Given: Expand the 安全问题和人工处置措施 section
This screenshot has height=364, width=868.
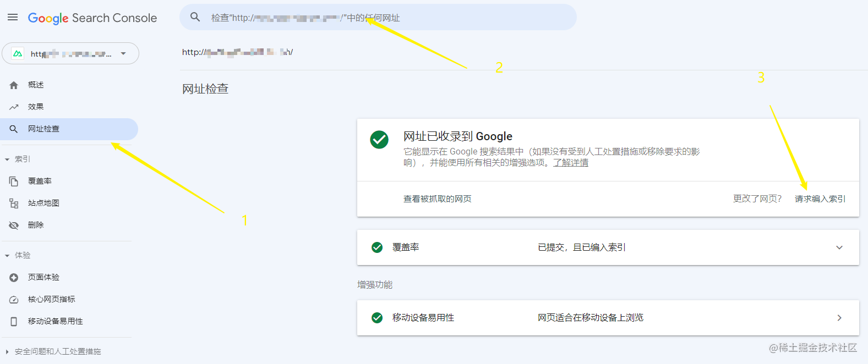Looking at the screenshot, I should pos(7,352).
